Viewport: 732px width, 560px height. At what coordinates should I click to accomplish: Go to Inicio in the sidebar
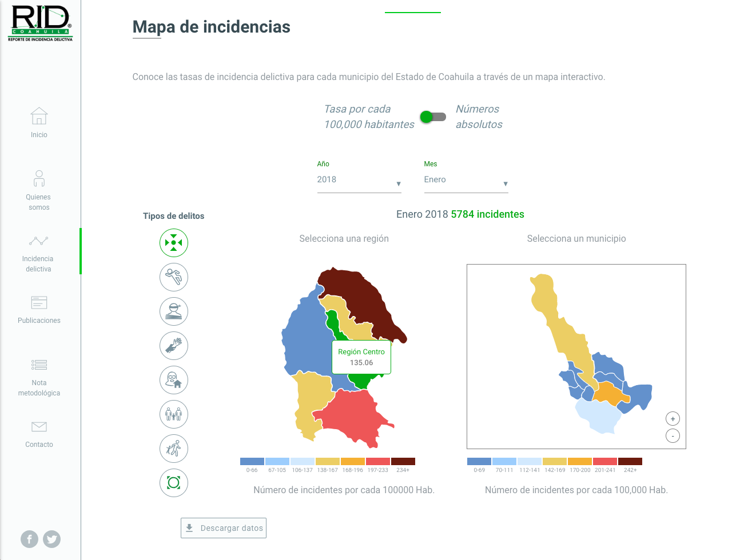tap(39, 123)
